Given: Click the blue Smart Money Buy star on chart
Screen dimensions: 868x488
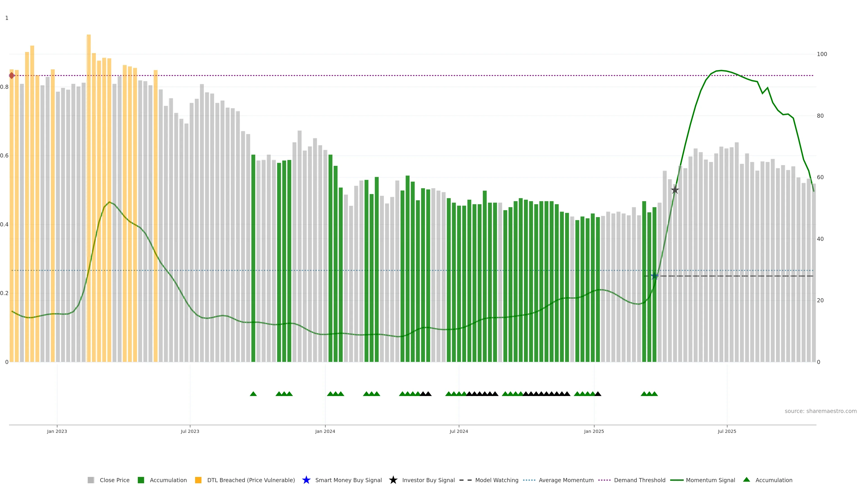Looking at the screenshot, I should pyautogui.click(x=654, y=276).
